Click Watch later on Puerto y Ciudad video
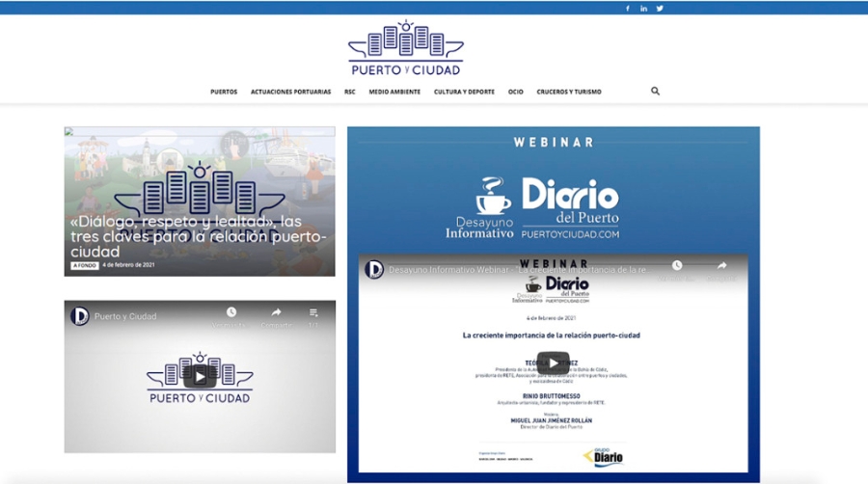 pos(231,312)
